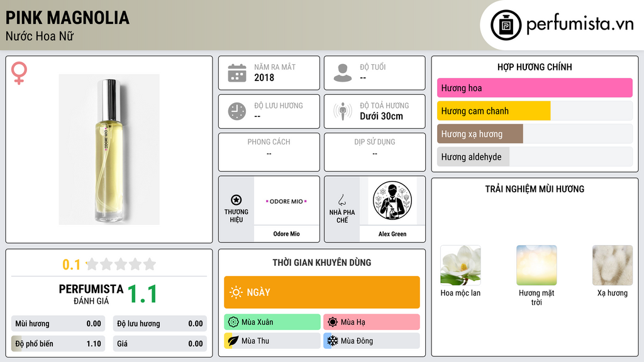
Task: Click the PINK MAGNOLIA title
Action: (67, 18)
